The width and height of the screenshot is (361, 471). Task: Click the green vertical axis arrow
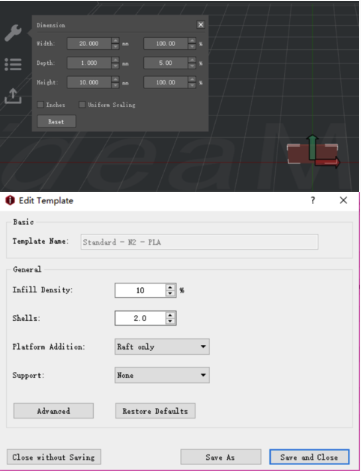[312, 147]
